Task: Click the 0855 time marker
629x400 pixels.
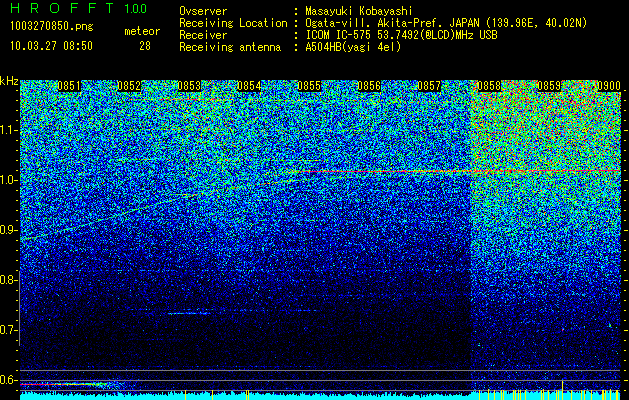Action: point(309,86)
